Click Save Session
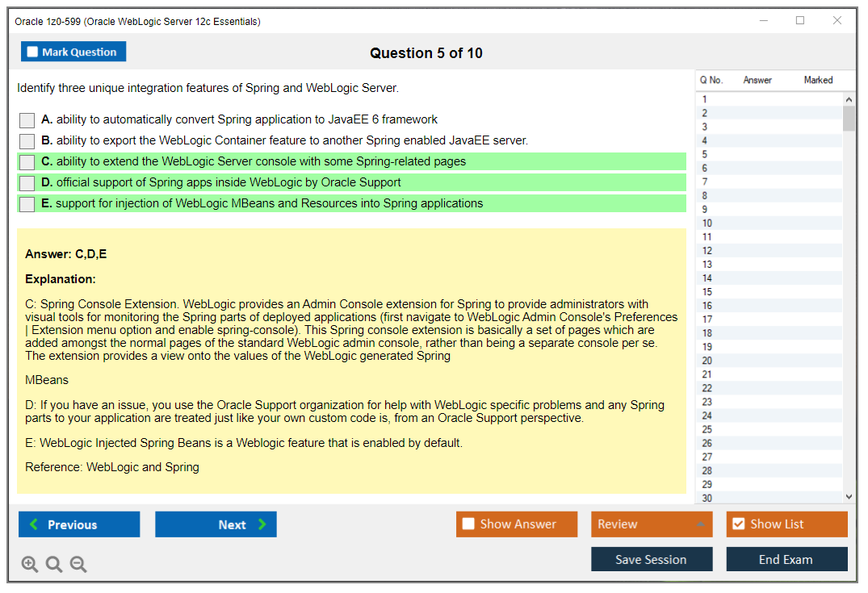This screenshot has height=593, width=868. click(652, 559)
